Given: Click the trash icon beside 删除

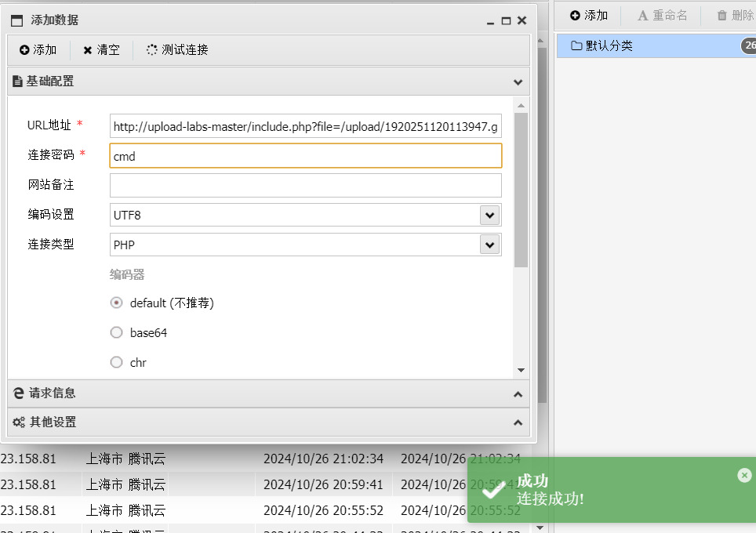Looking at the screenshot, I should [x=721, y=16].
